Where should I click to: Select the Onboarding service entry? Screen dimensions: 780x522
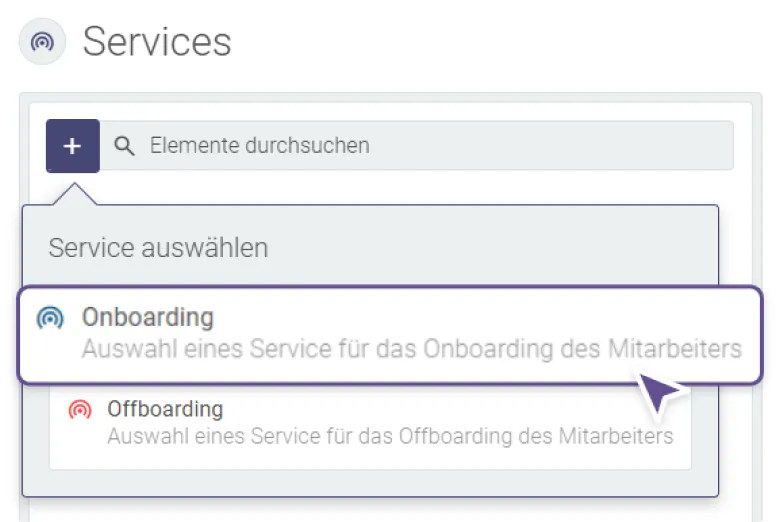tap(390, 334)
